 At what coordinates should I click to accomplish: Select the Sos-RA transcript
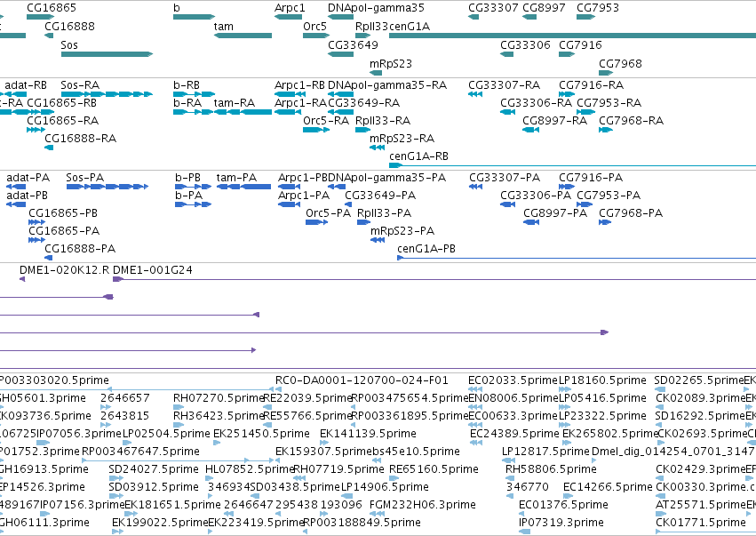coord(107,94)
